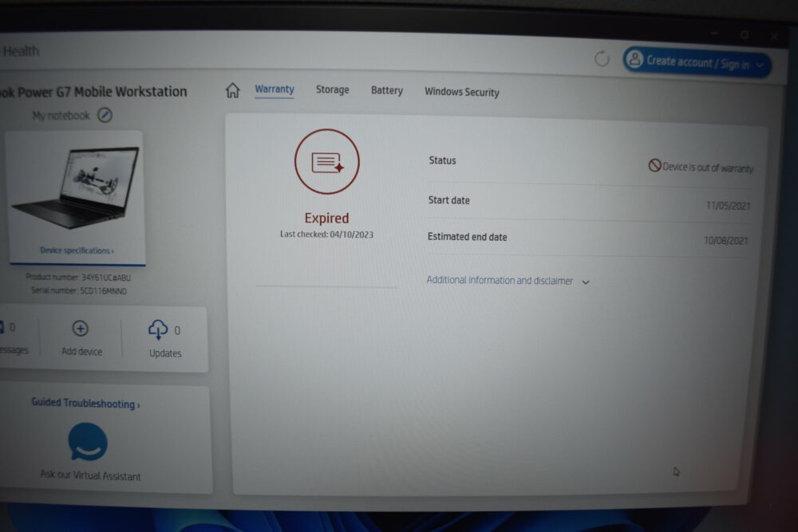
Task: Click the My notebook label
Action: tap(61, 116)
